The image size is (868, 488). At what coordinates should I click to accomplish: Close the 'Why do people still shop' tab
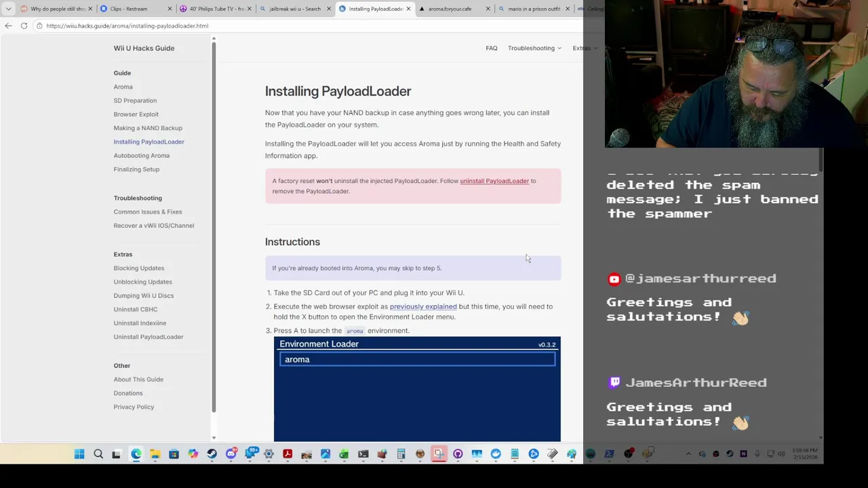[x=90, y=9]
